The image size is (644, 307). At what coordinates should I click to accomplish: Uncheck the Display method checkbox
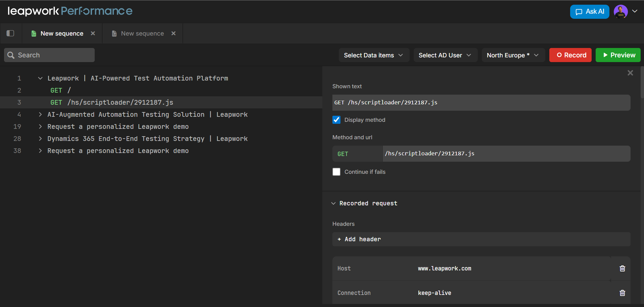point(336,120)
